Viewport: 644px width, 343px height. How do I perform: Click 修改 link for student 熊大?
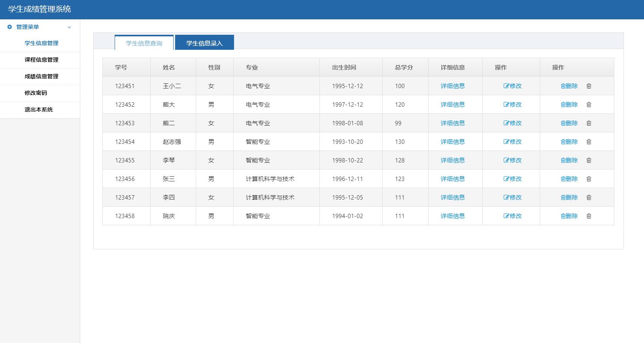[x=513, y=104]
